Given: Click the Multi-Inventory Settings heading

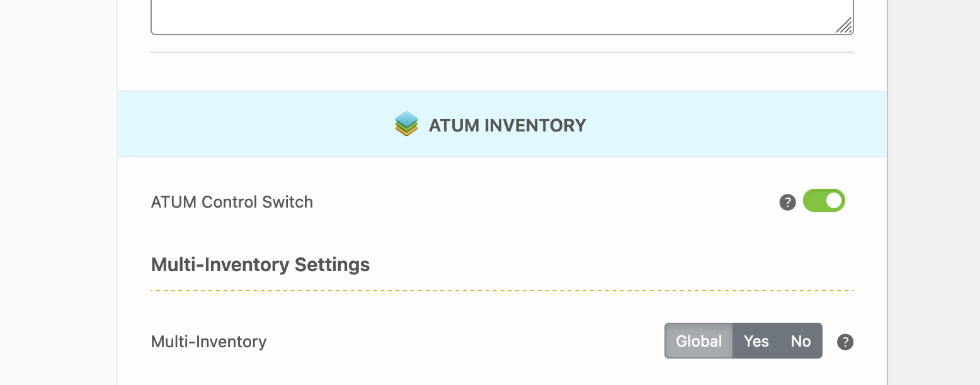Looking at the screenshot, I should click(x=260, y=264).
